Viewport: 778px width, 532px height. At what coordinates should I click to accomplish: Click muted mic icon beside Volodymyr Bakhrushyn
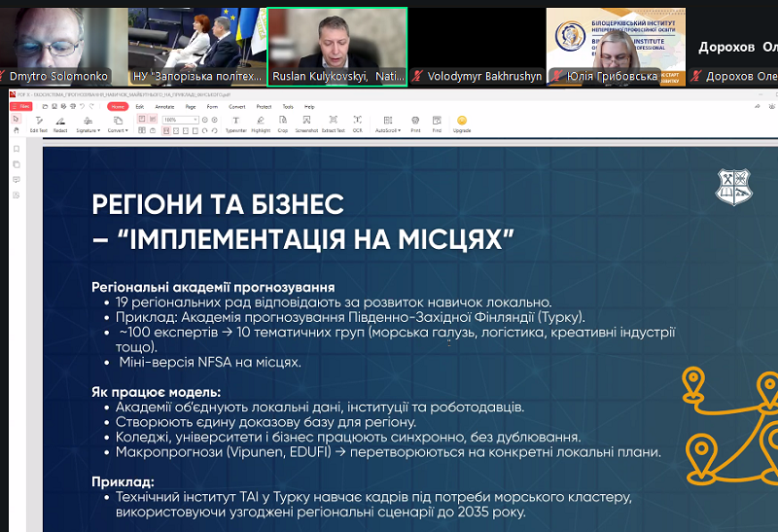(x=417, y=76)
